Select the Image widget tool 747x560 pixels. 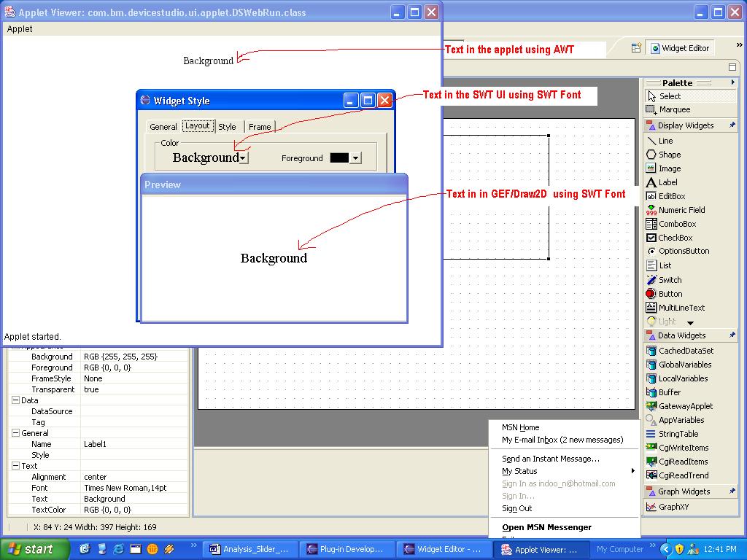tap(669, 168)
